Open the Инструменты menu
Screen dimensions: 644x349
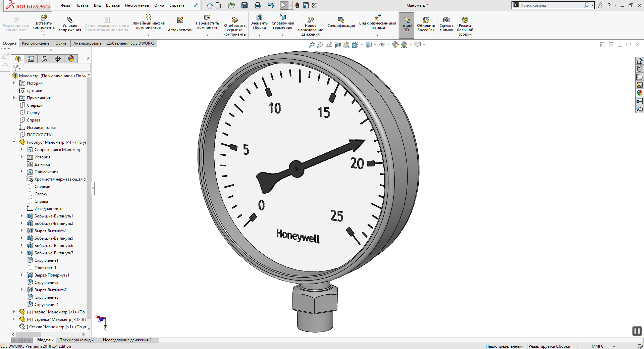point(137,5)
